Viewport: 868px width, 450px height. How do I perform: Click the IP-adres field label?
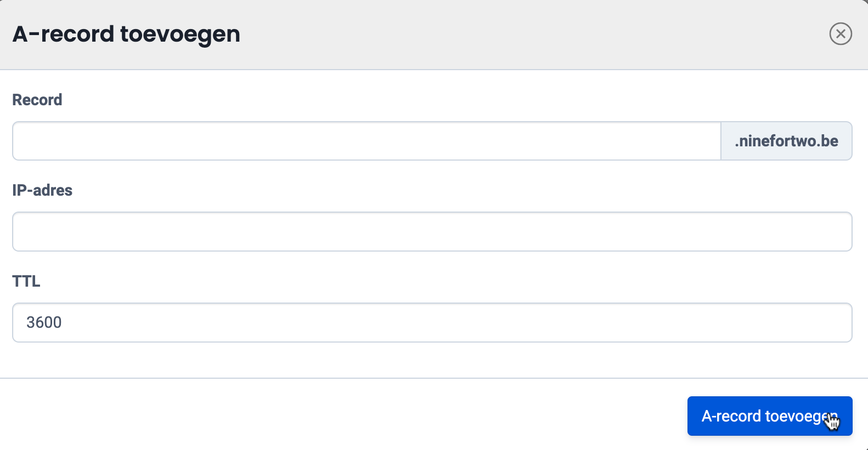[42, 190]
